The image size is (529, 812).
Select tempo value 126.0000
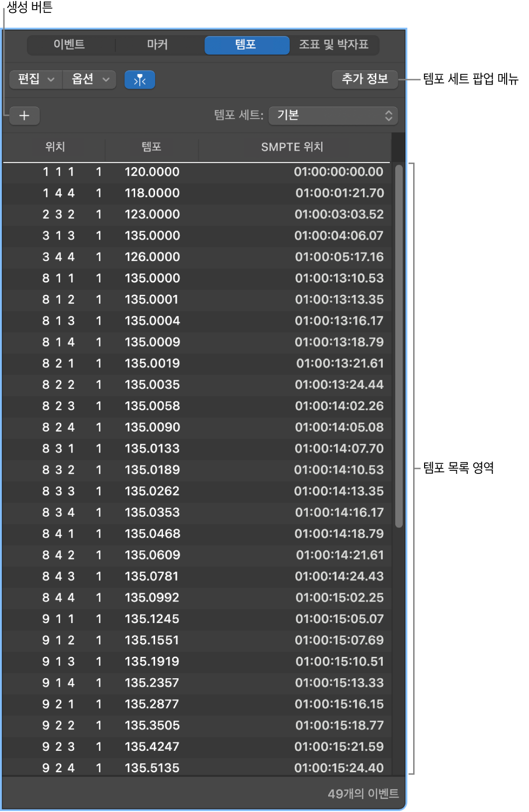point(152,257)
